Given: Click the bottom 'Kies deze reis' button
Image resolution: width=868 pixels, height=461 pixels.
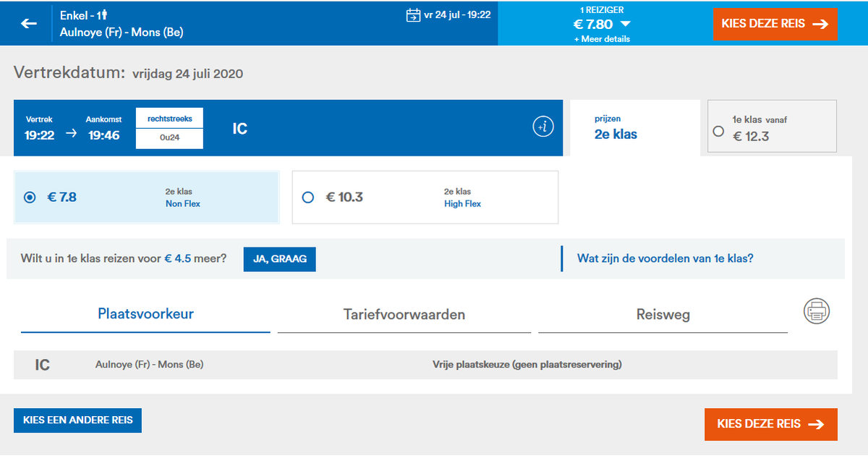Looking at the screenshot, I should click(x=771, y=424).
